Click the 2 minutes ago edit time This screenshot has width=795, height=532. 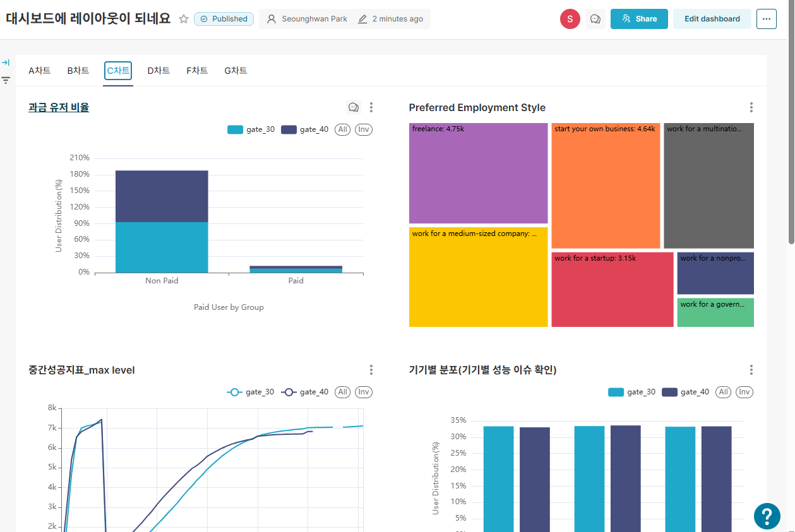coord(390,19)
